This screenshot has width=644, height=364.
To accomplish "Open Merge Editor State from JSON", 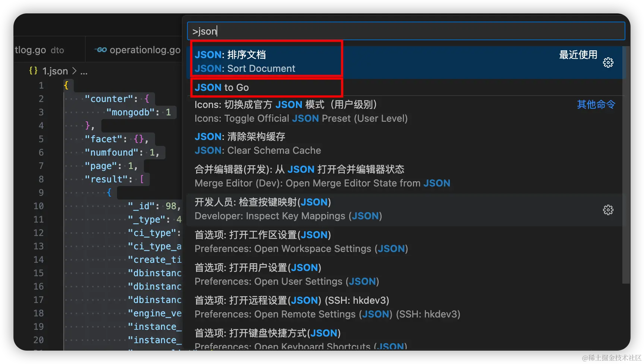I will click(322, 176).
